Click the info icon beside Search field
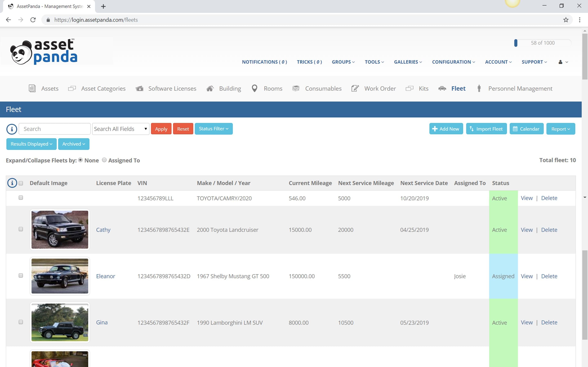The image size is (588, 367). point(11,129)
